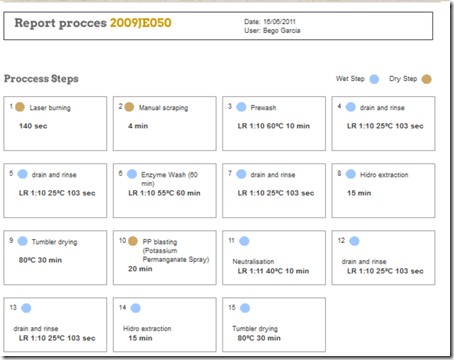Click the blue dot in step 14 card

136,308
